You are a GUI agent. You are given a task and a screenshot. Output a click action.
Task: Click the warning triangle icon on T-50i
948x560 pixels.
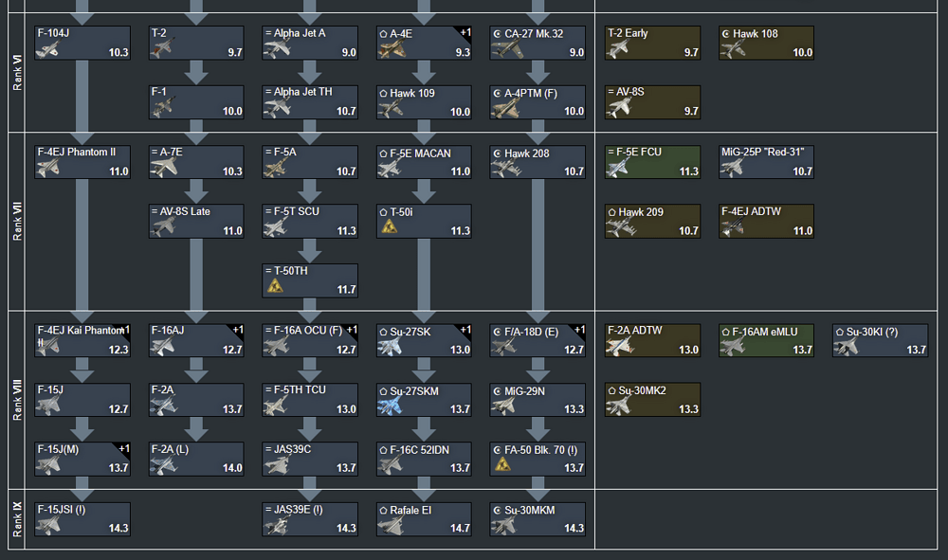(x=390, y=226)
